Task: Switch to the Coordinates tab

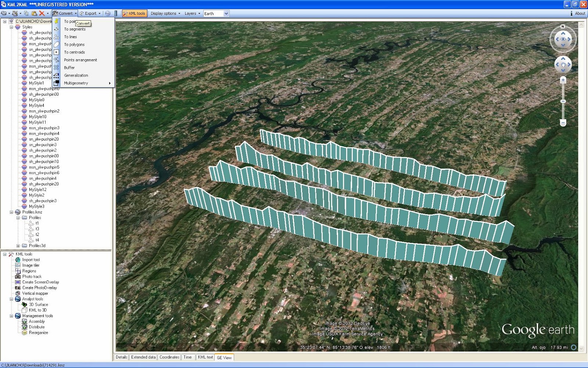Action: (x=169, y=357)
